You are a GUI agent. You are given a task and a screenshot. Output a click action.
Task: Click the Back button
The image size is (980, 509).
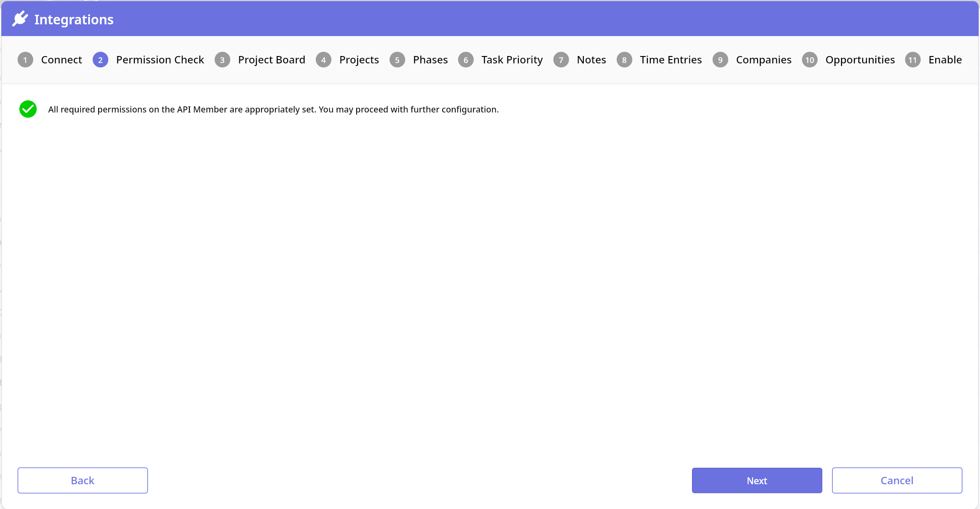coord(83,480)
